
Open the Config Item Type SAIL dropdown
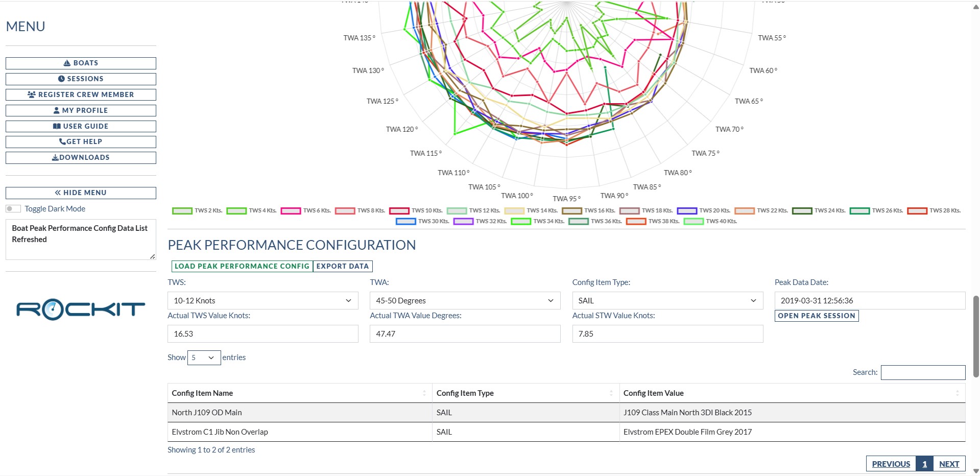(667, 301)
